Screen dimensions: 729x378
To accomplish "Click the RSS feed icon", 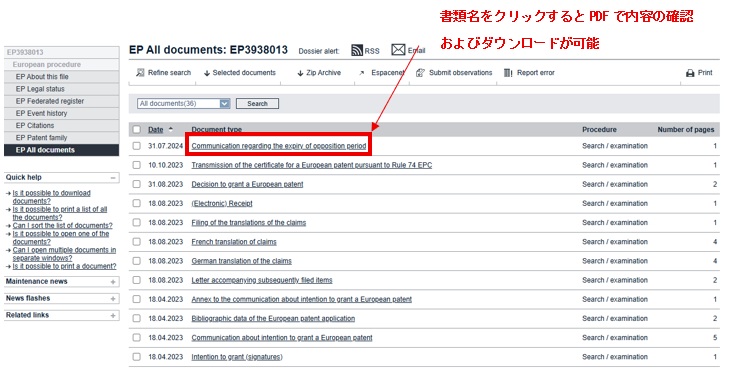I will tap(357, 50).
